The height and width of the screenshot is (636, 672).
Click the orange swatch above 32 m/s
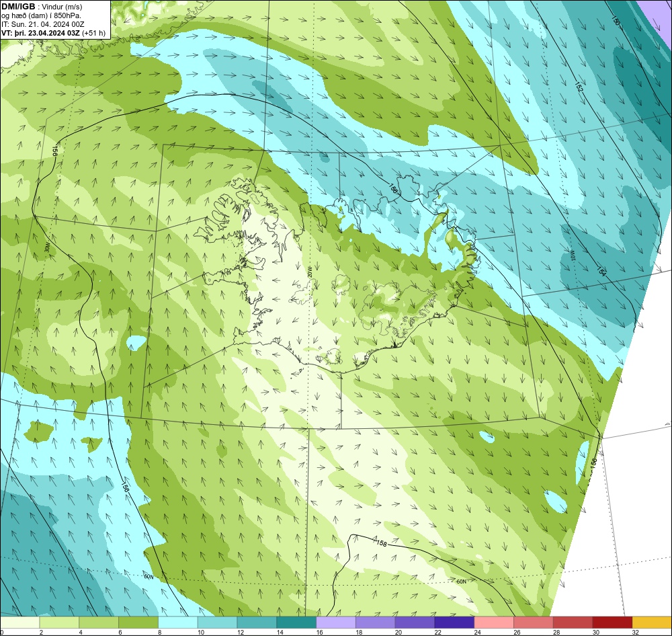click(x=653, y=623)
